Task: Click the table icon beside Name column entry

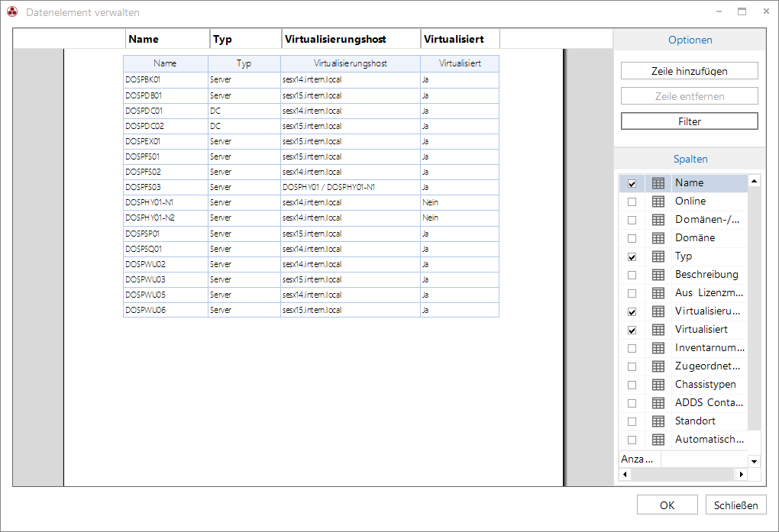Action: point(658,183)
